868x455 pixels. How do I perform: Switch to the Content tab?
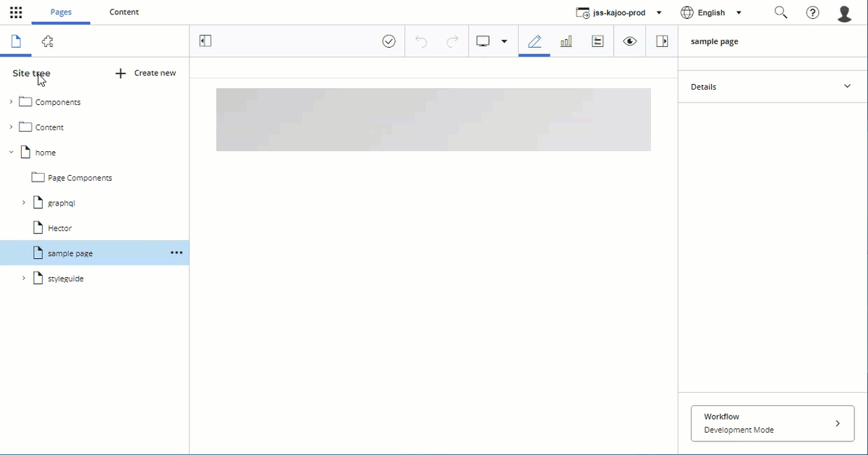pos(124,12)
